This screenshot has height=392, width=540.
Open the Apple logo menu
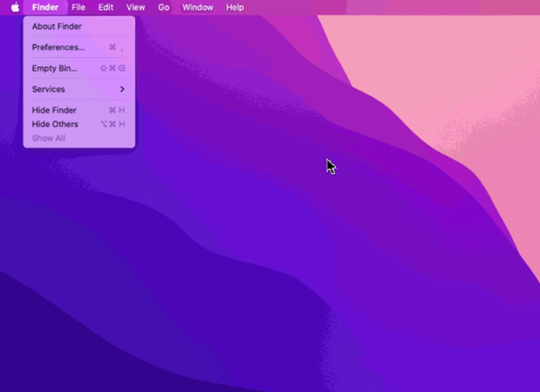(16, 7)
